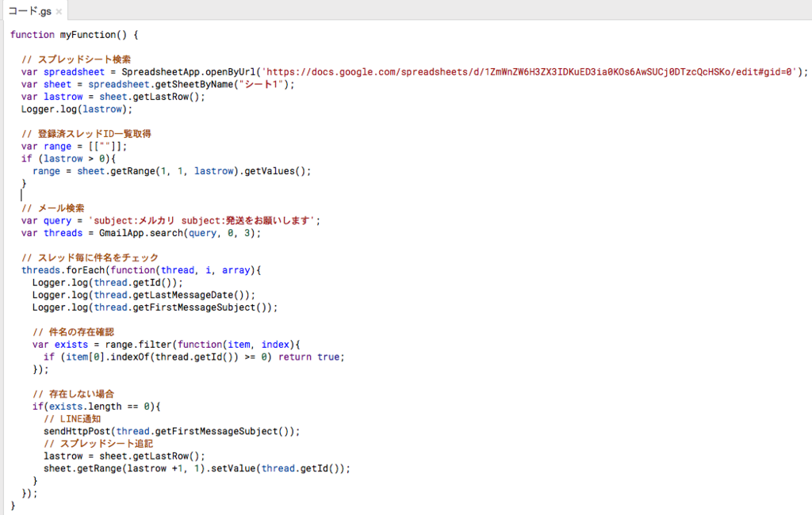Click the getLastMessageDate log line
This screenshot has height=515, width=812.
(x=144, y=296)
